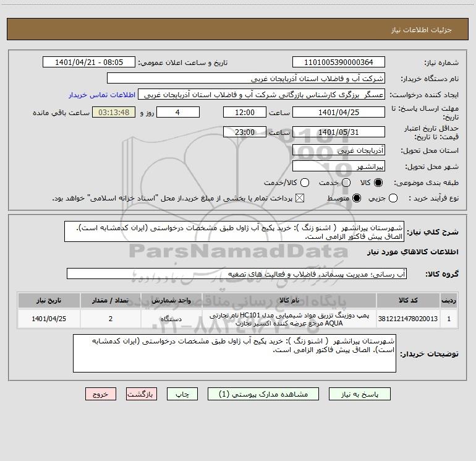Click the واحد شمارش column header
476x461 pixels.
[x=171, y=300]
